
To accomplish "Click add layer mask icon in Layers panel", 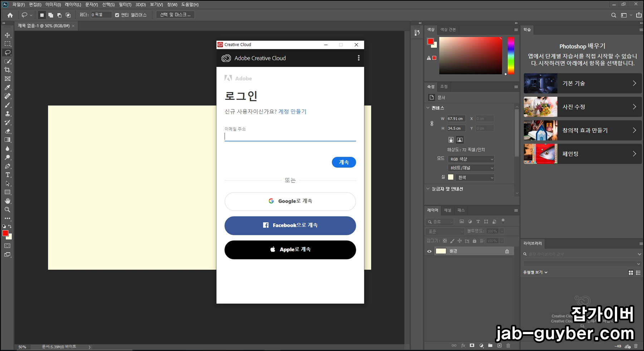I will (472, 346).
